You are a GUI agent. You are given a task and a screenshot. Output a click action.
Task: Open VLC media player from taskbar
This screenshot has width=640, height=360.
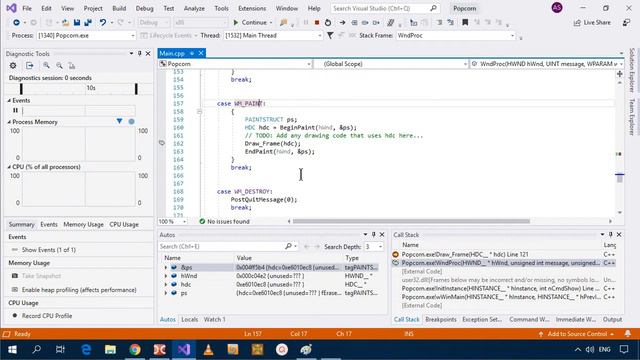coord(208,350)
